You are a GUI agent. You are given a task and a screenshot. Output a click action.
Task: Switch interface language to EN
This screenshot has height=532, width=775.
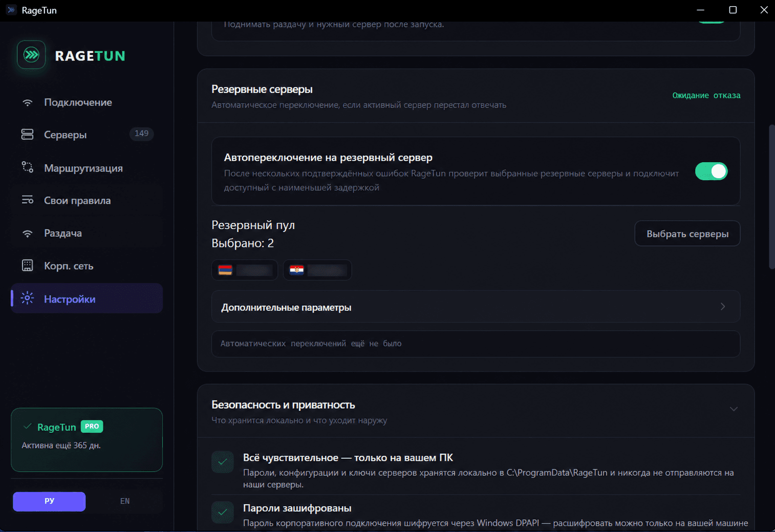pos(125,501)
